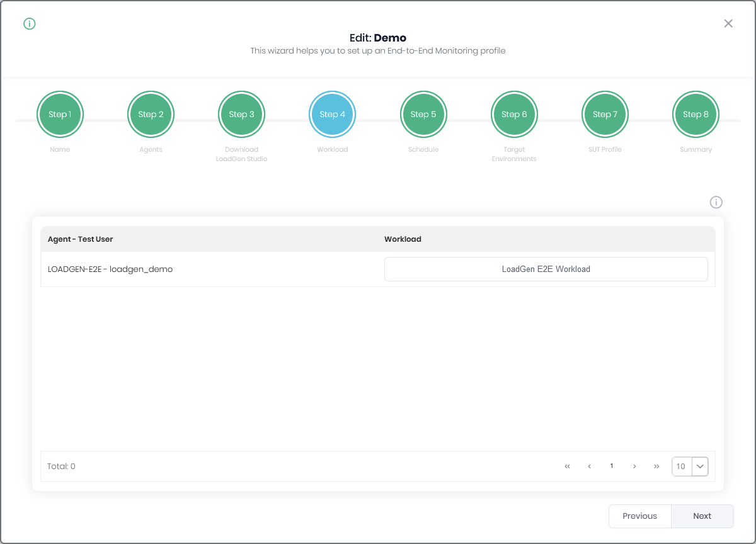The image size is (756, 544).
Task: Switch to Step 5 Schedule
Action: (x=423, y=114)
